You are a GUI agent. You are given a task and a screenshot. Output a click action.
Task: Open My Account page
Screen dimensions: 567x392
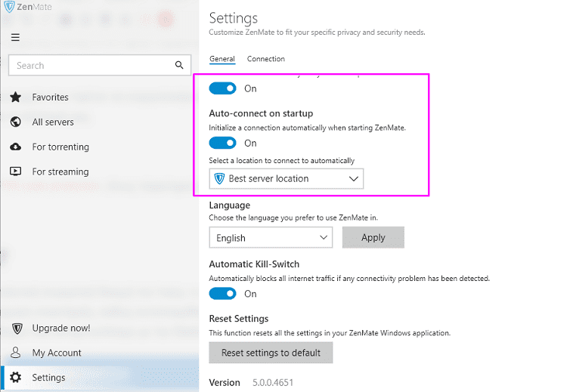click(x=57, y=352)
